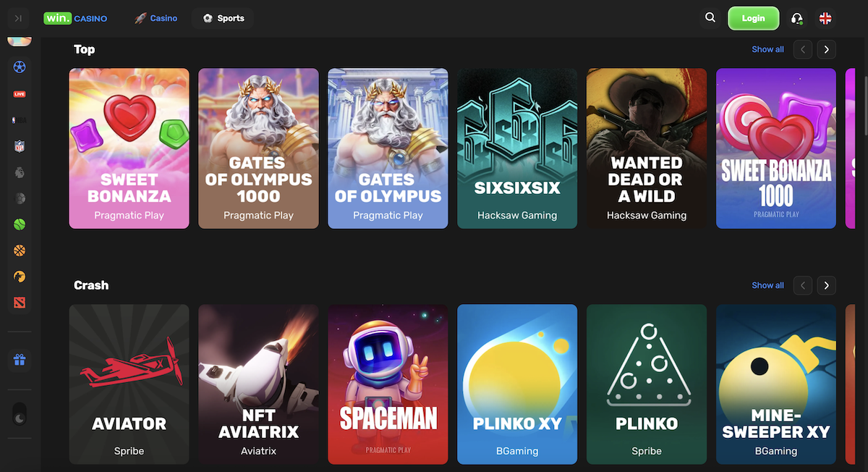
Task: Open the gift box bonuses icon
Action: pyautogui.click(x=20, y=360)
